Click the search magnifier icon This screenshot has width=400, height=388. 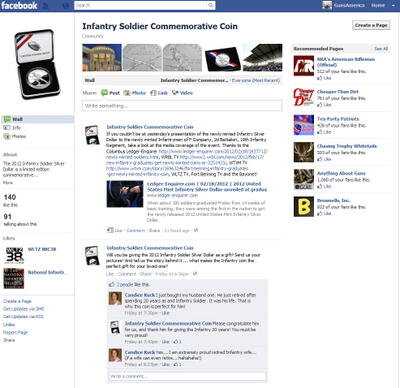point(211,5)
